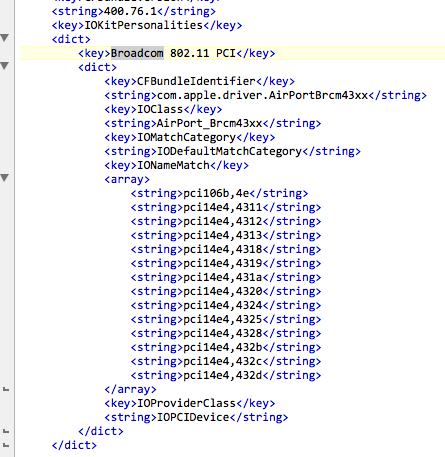This screenshot has width=445, height=457.
Task: Click the IOClass key text
Action: click(x=160, y=109)
